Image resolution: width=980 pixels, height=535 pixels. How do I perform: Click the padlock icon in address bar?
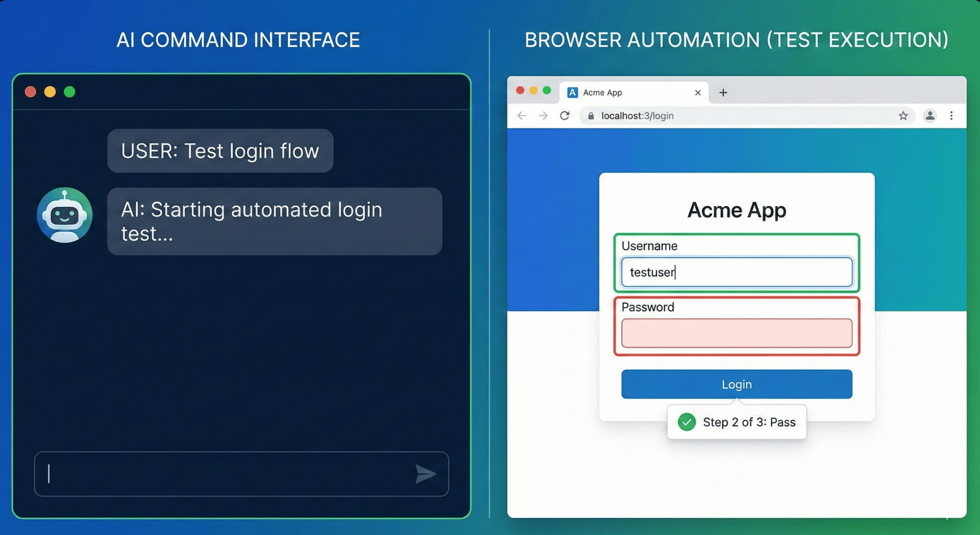tap(591, 116)
